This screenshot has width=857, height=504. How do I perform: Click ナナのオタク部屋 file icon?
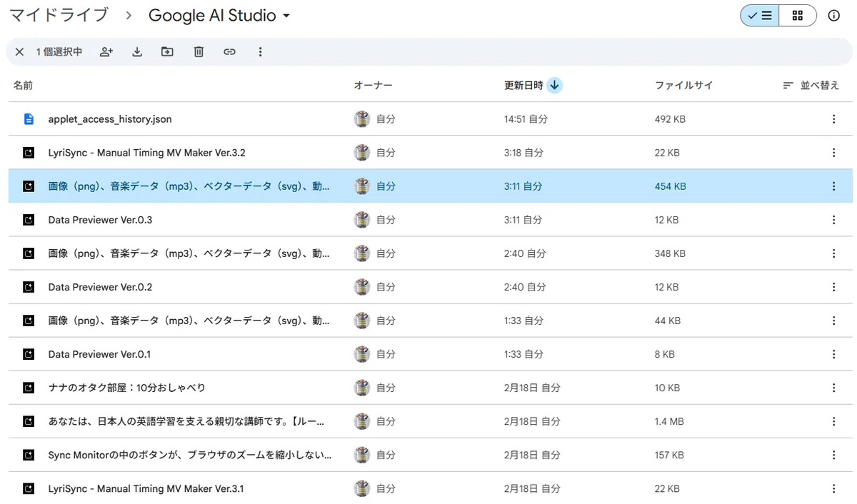pos(29,388)
